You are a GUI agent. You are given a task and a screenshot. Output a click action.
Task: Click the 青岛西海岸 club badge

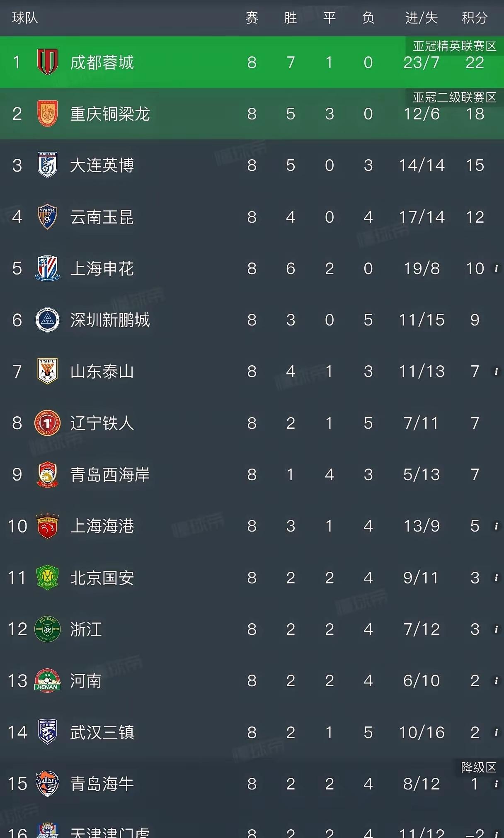tap(47, 474)
